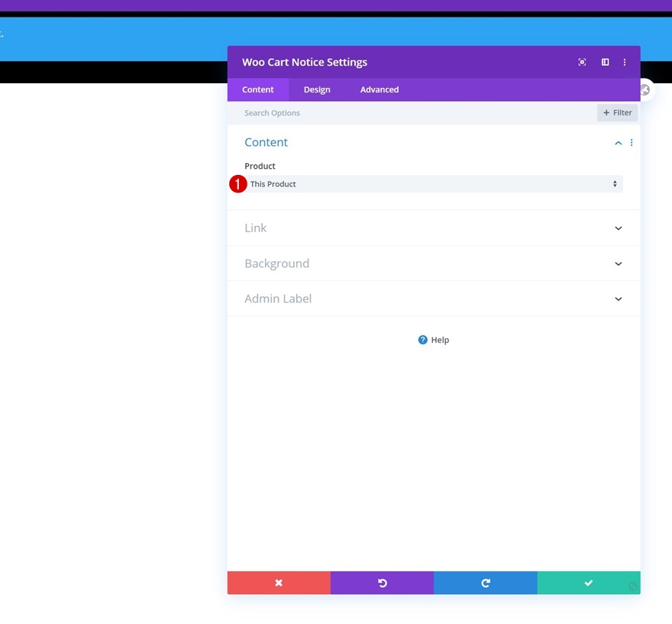Click the Product field label
Image resolution: width=672 pixels, height=624 pixels.
pyautogui.click(x=260, y=166)
